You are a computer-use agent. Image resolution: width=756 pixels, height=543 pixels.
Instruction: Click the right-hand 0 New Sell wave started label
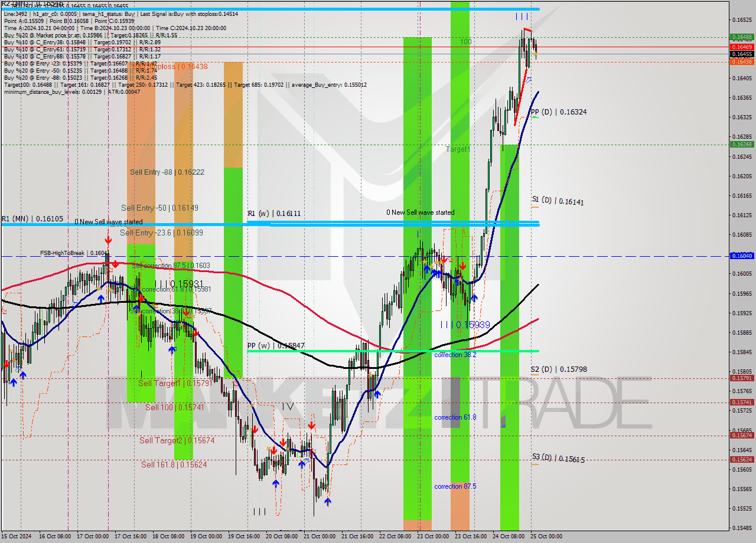(x=421, y=212)
